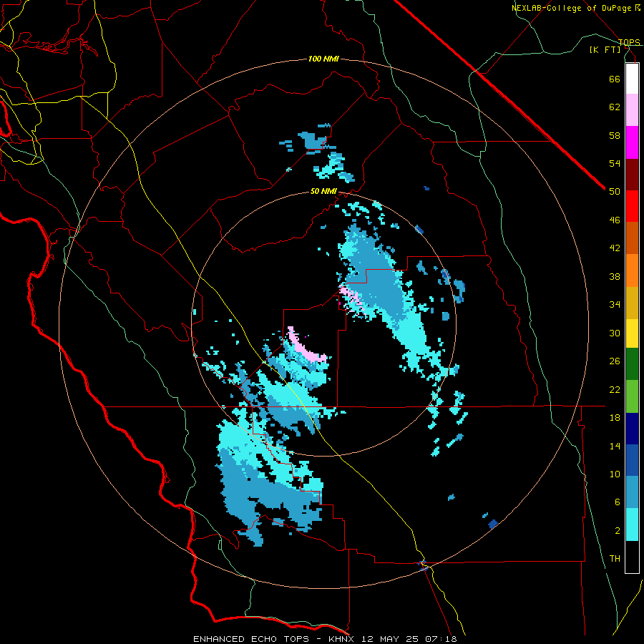The width and height of the screenshot is (644, 644).
Task: Click the 62 value on the legend
Action: [x=615, y=107]
